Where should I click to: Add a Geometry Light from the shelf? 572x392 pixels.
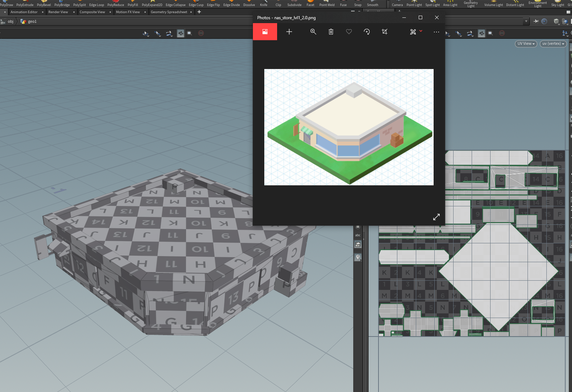coord(471,4)
